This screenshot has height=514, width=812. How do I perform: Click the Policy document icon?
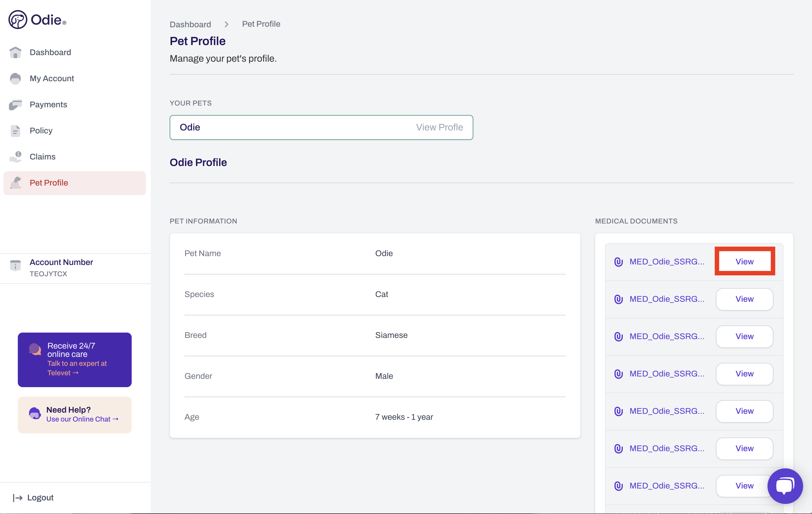tap(15, 130)
